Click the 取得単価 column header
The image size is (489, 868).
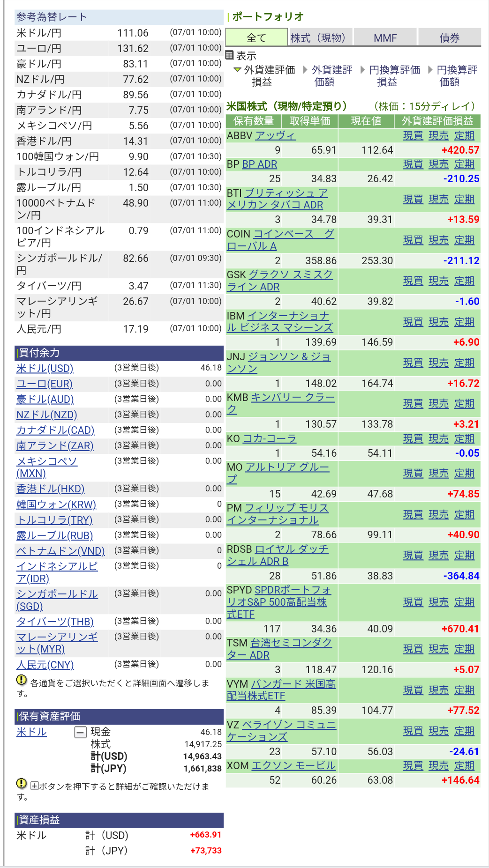click(x=310, y=121)
